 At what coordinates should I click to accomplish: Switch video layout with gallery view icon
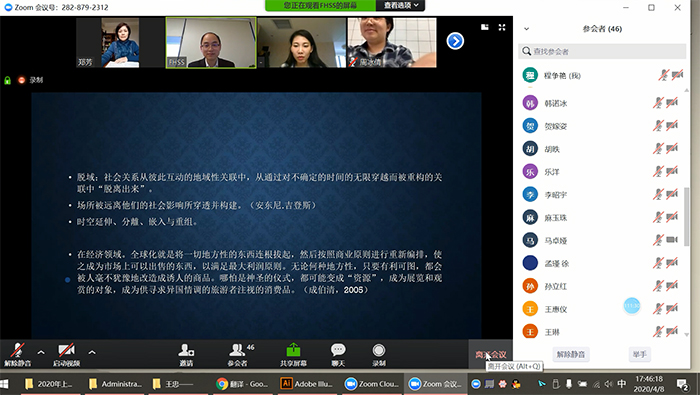(485, 27)
